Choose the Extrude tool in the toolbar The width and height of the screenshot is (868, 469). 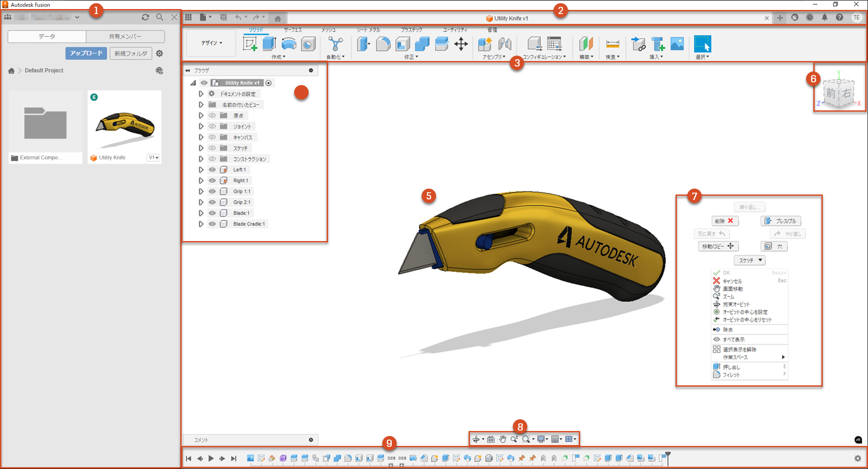coord(269,44)
